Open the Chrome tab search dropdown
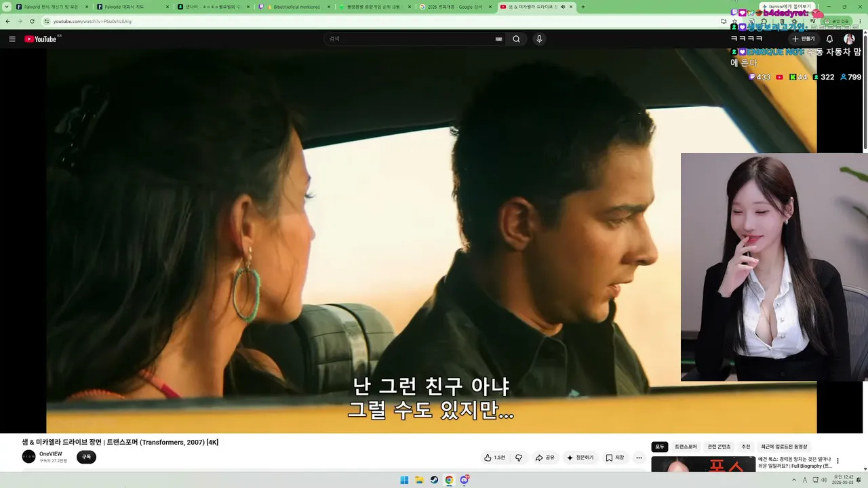Screen dimensions: 868x488 (x=6, y=7)
